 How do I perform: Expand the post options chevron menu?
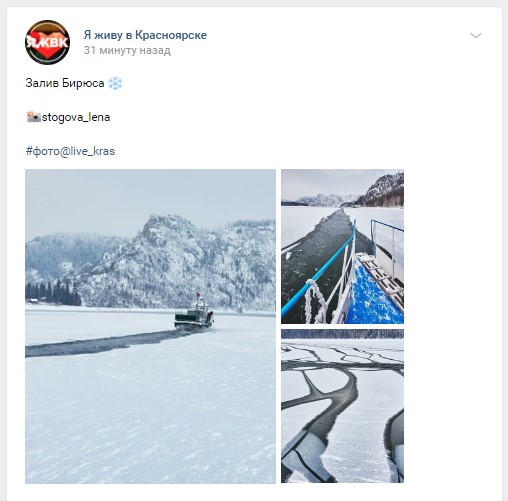click(476, 35)
